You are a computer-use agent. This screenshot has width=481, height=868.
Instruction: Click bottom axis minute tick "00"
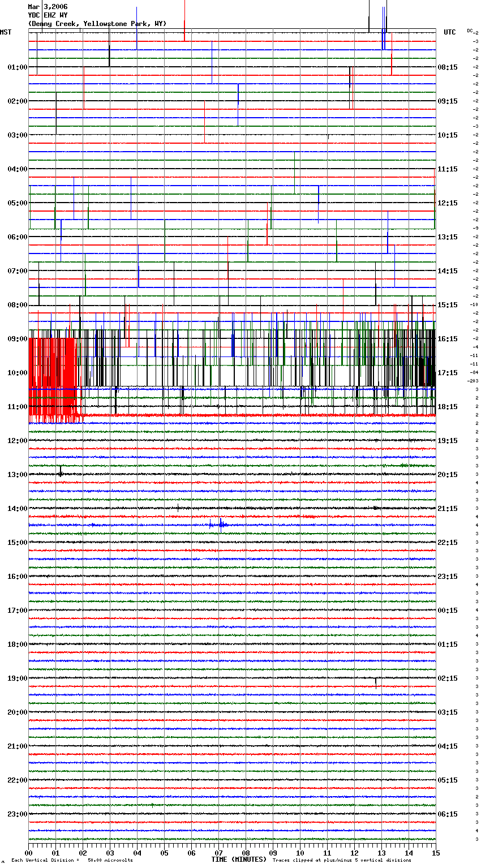coord(28,853)
